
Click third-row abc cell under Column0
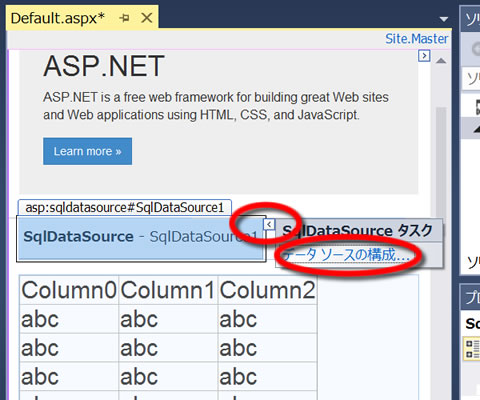(x=69, y=377)
